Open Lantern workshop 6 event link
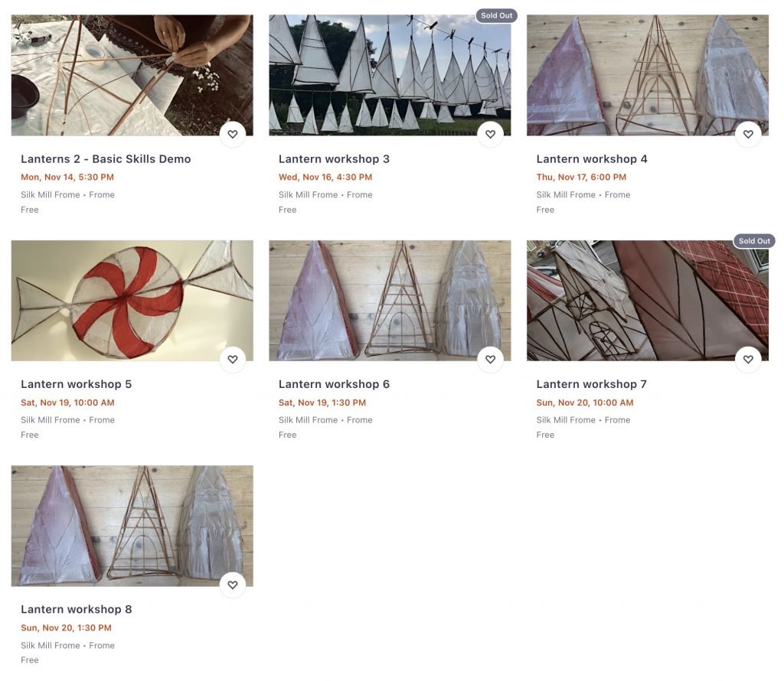This screenshot has width=784, height=681. 334,384
